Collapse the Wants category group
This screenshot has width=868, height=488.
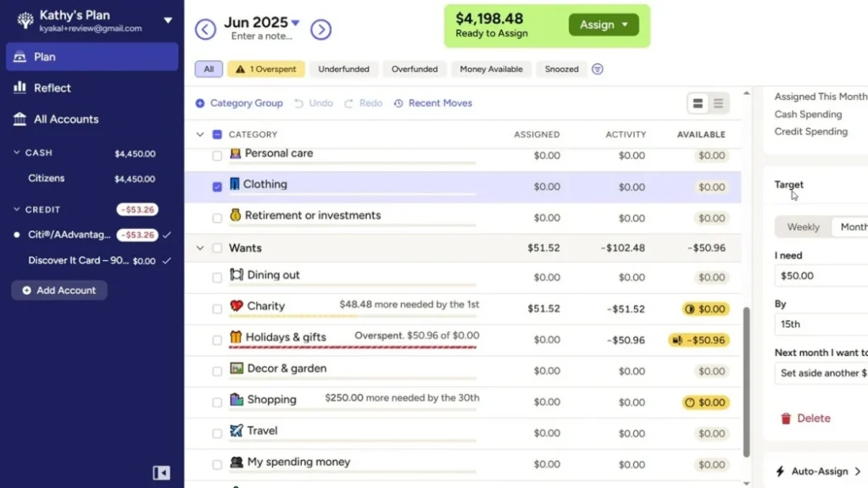[x=200, y=247]
